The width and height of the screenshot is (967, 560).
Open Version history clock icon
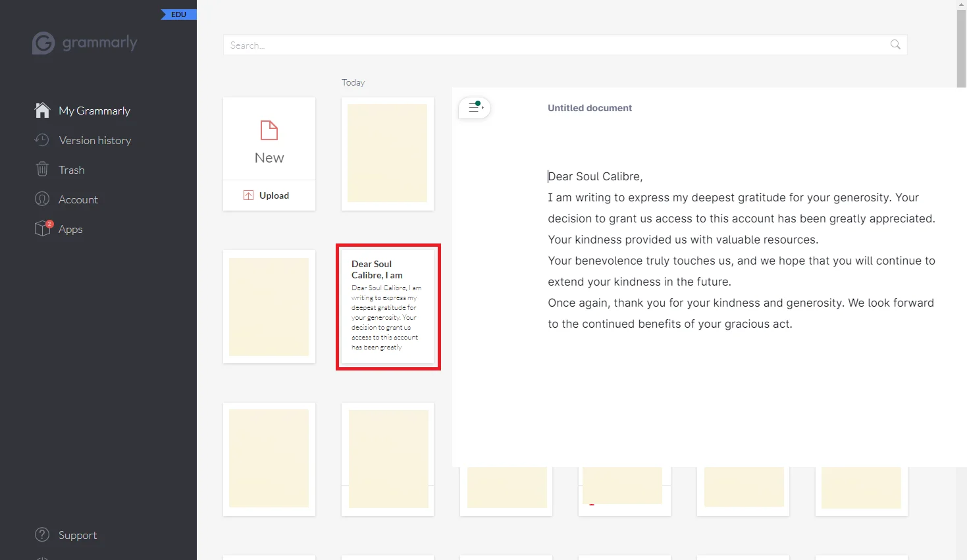coord(42,140)
